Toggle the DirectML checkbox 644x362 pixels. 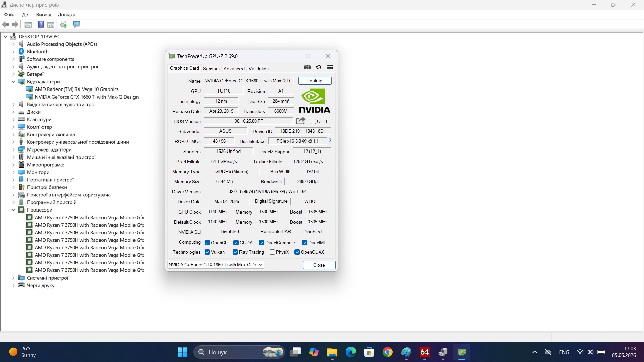pyautogui.click(x=305, y=243)
